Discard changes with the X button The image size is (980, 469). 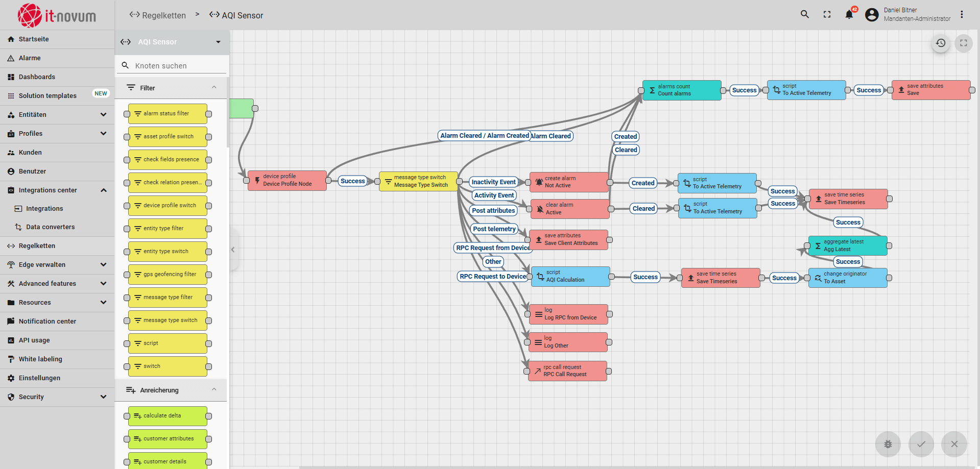coord(954,444)
